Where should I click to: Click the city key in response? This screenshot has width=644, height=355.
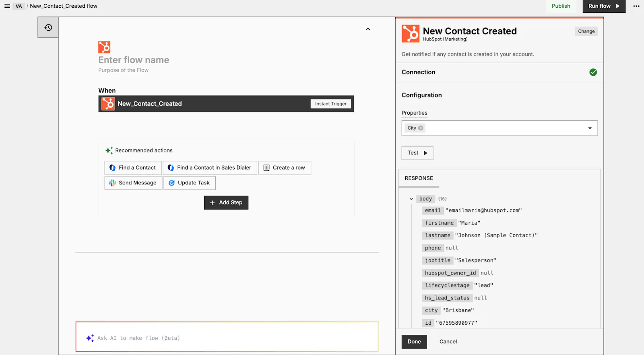point(431,310)
